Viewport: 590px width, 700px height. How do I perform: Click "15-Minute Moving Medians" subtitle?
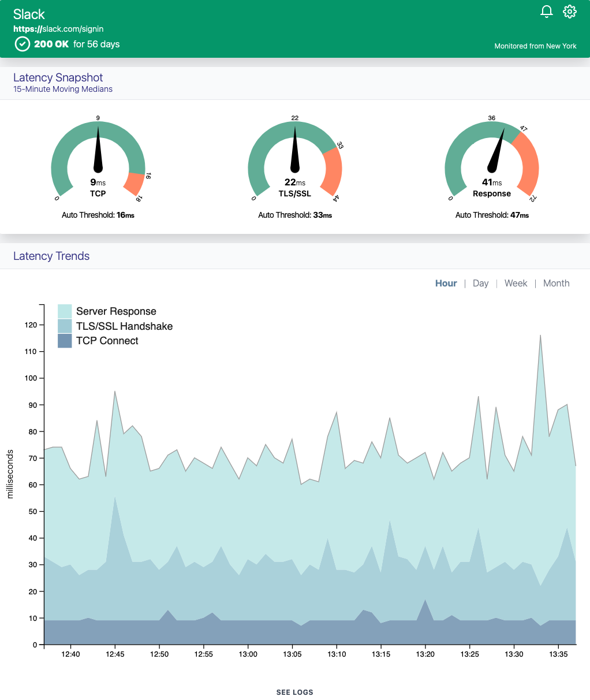63,89
